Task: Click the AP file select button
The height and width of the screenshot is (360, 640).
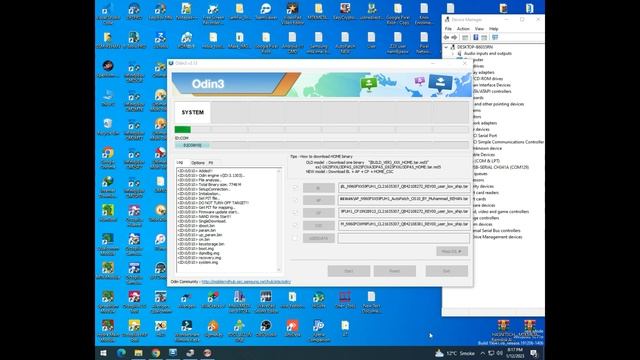Action: point(318,200)
